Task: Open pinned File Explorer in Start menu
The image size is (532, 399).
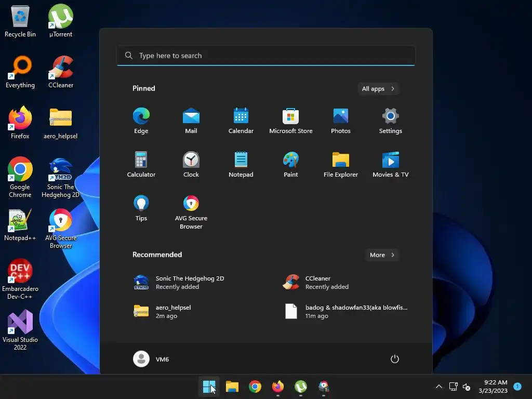Action: coord(341,165)
